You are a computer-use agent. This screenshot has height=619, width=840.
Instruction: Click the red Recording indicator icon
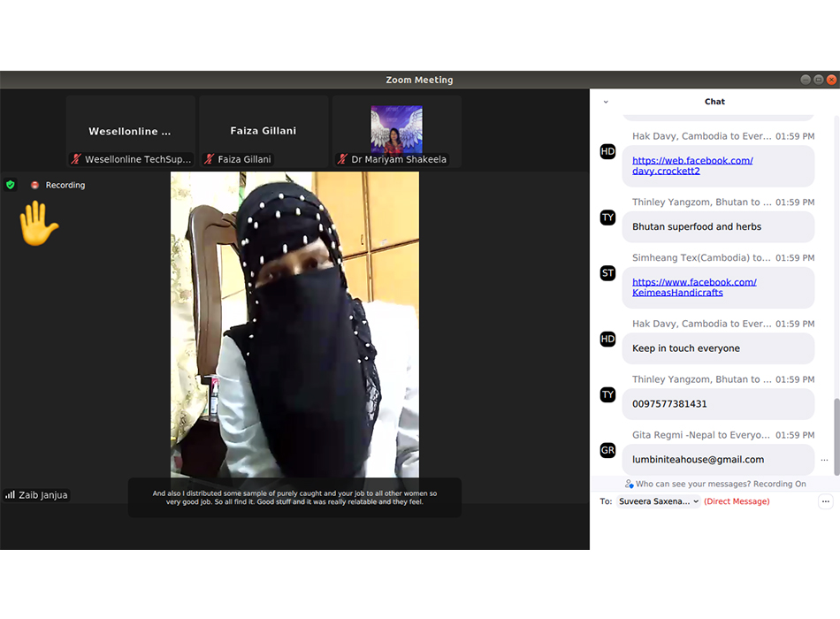pos(34,185)
